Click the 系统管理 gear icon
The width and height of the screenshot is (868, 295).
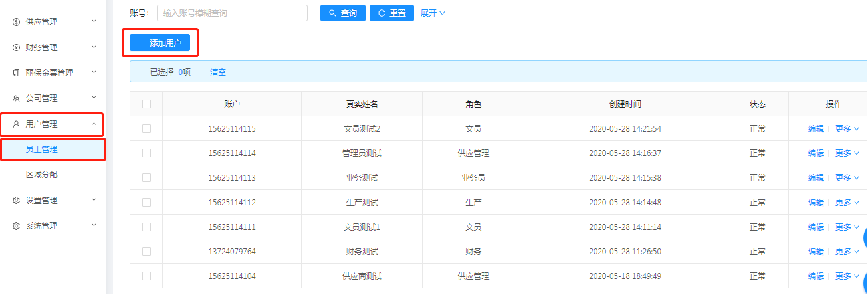pos(16,226)
